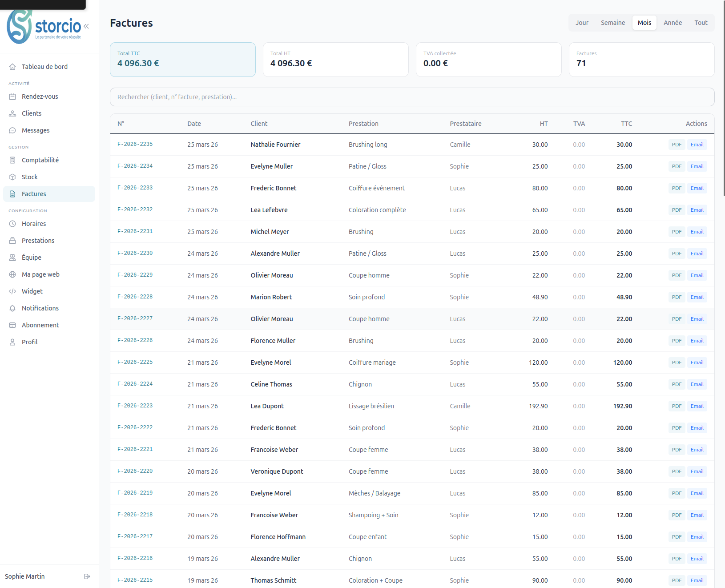Click the Sophie Martin user name
The height and width of the screenshot is (588, 725).
click(25, 576)
